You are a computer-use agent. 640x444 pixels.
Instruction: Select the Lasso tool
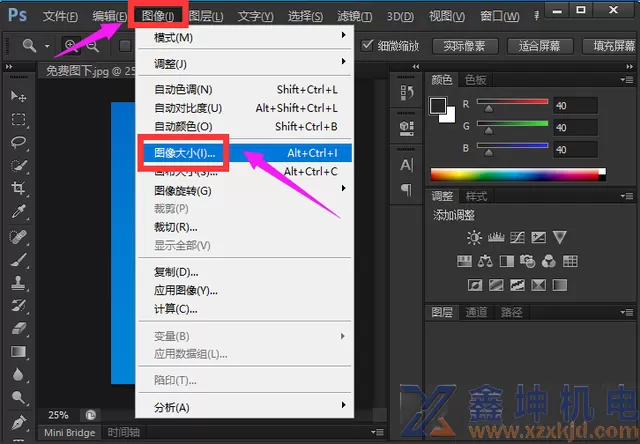(x=18, y=142)
